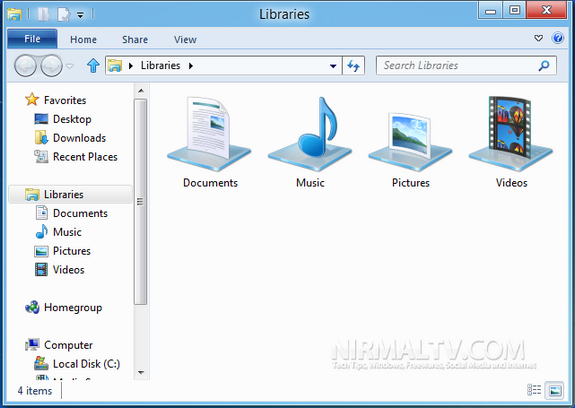This screenshot has width=575, height=408.
Task: Select Computer in the navigation pane
Action: pos(59,345)
